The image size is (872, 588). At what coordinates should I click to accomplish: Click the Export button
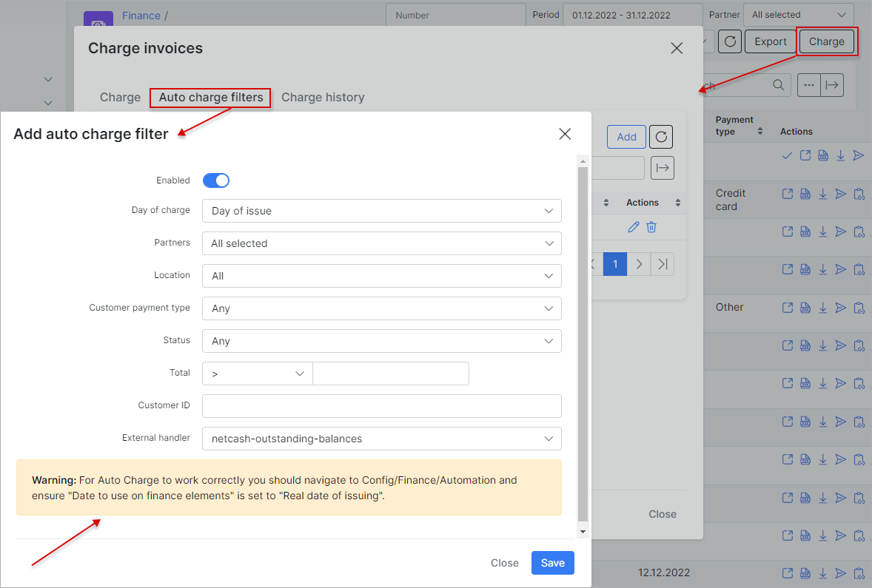pyautogui.click(x=770, y=41)
